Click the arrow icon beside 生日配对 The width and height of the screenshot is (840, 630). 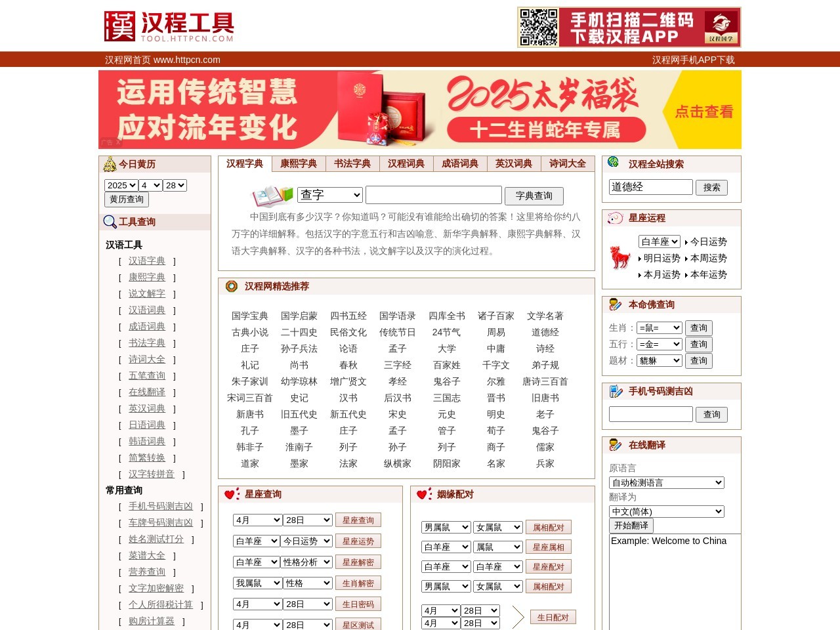tap(518, 618)
